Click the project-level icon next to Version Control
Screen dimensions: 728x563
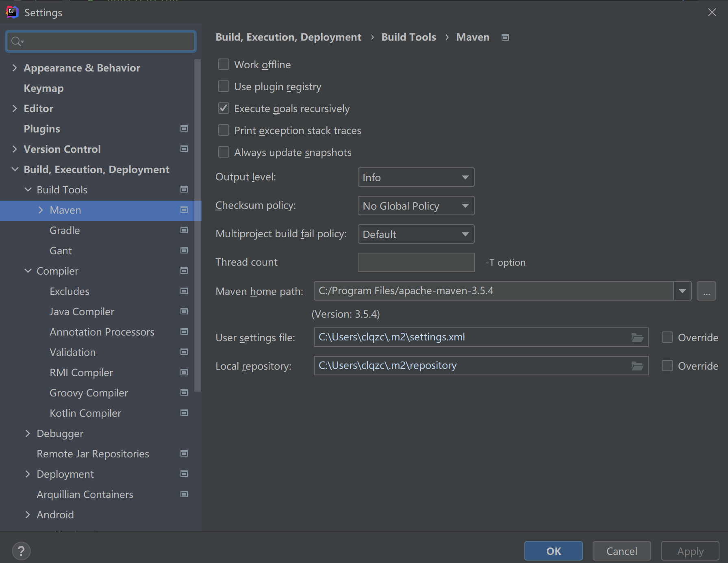tap(184, 149)
